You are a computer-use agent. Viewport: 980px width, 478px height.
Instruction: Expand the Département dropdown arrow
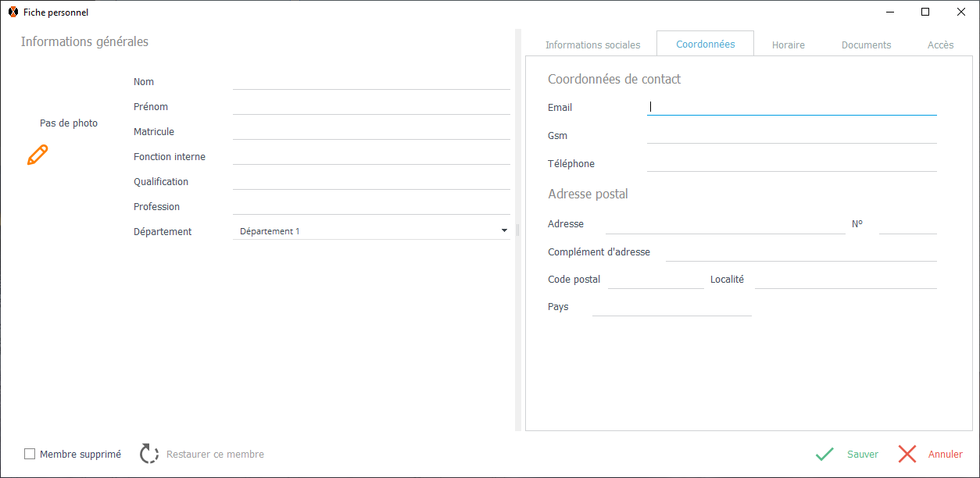click(x=504, y=231)
